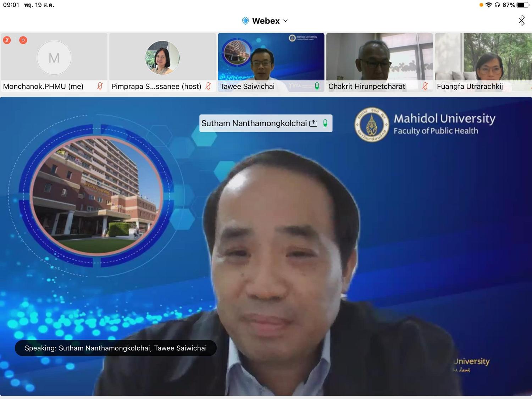Screen dimensions: 532x399
Task: Tap the Webex shield security icon
Action: (x=245, y=21)
